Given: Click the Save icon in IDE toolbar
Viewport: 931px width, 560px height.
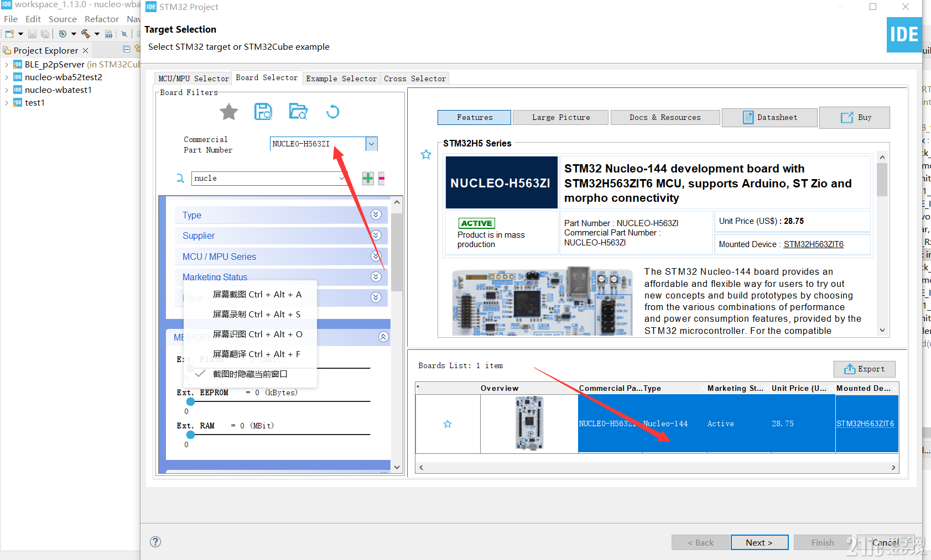Looking at the screenshot, I should tap(32, 34).
